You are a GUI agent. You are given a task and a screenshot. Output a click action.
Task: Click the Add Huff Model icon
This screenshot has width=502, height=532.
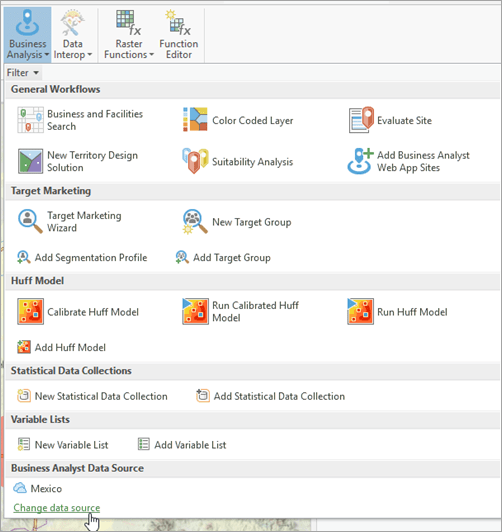click(24, 347)
